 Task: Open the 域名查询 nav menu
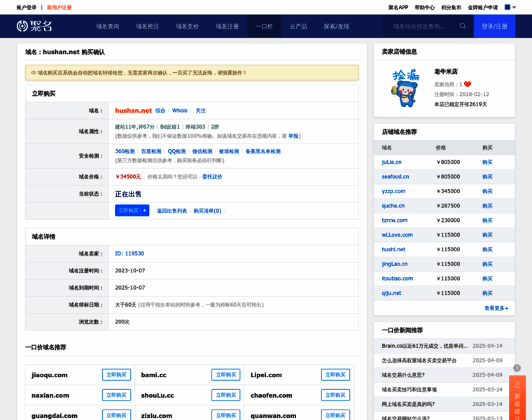[x=107, y=26]
